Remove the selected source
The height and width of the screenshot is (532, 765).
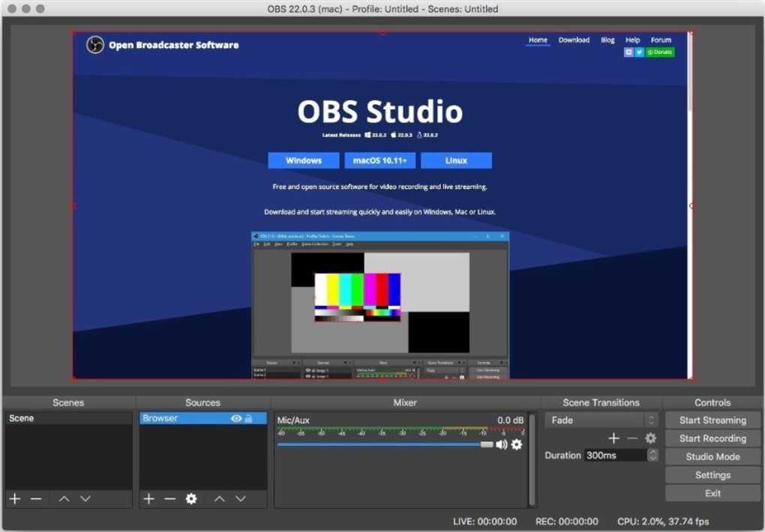(169, 499)
